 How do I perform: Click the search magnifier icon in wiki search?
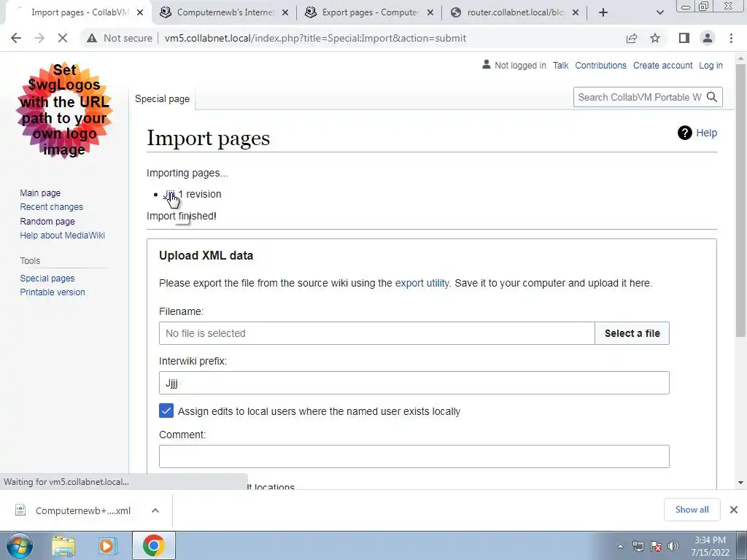point(712,97)
